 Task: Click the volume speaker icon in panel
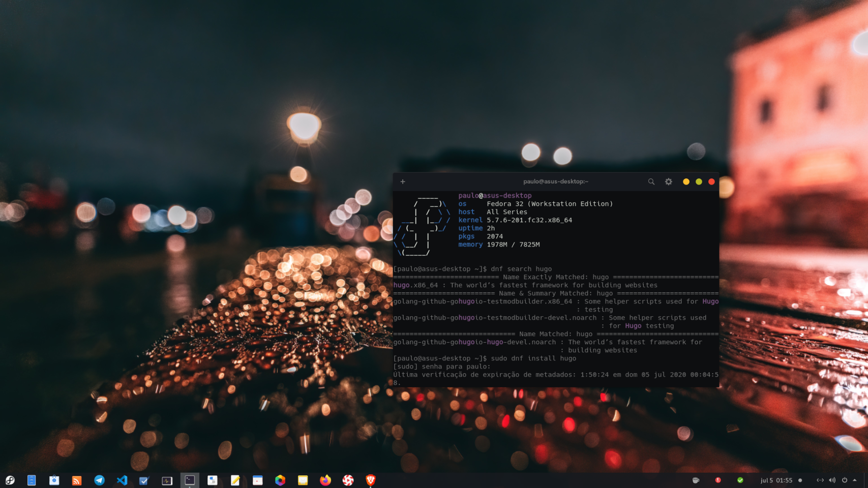click(x=832, y=480)
